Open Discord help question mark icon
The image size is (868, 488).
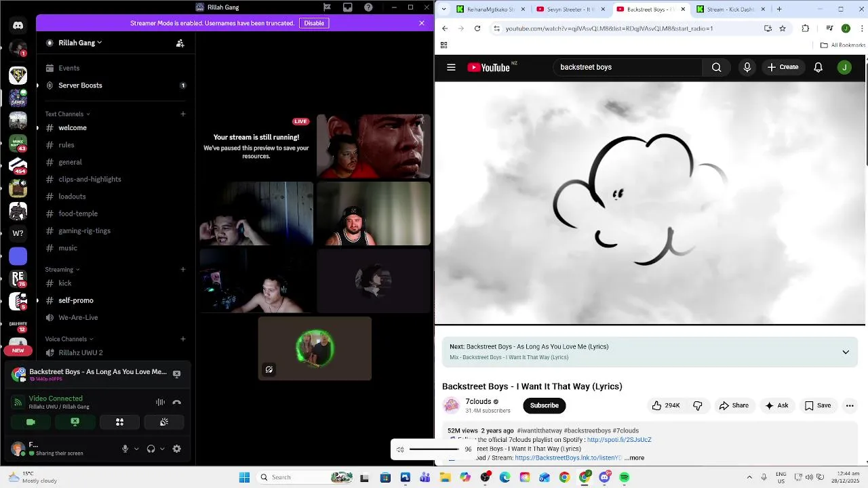(x=368, y=7)
